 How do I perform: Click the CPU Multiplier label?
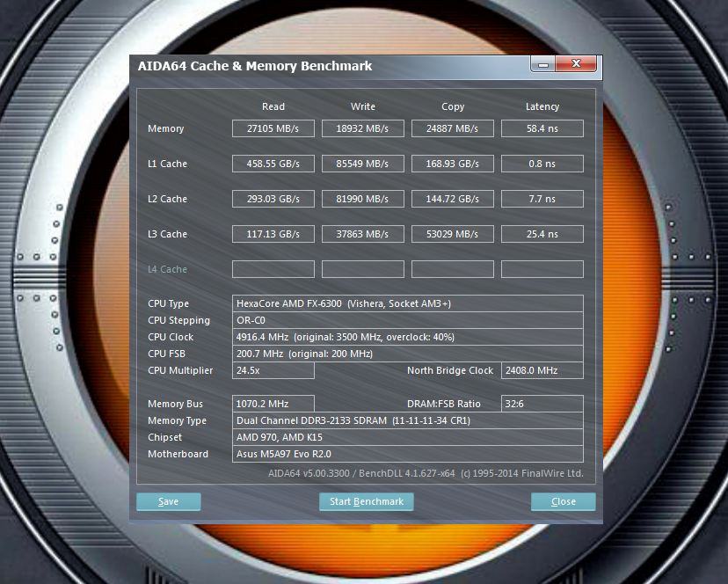(180, 370)
